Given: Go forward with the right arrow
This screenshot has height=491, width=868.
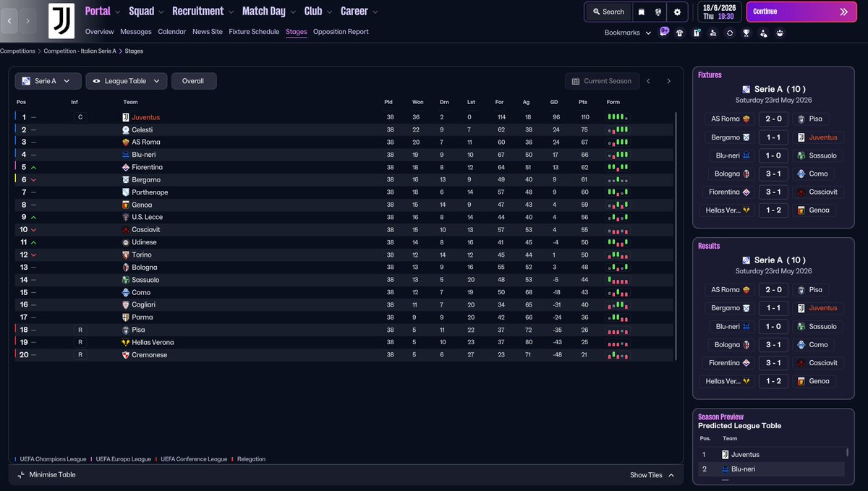Looking at the screenshot, I should point(27,21).
